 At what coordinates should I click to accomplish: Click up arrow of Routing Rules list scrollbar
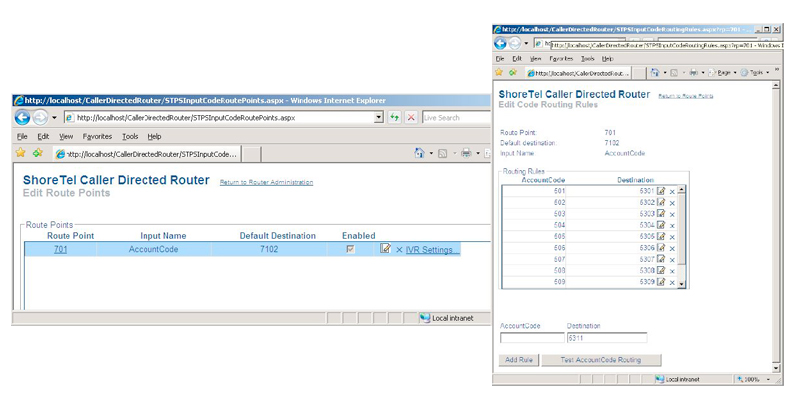click(681, 189)
